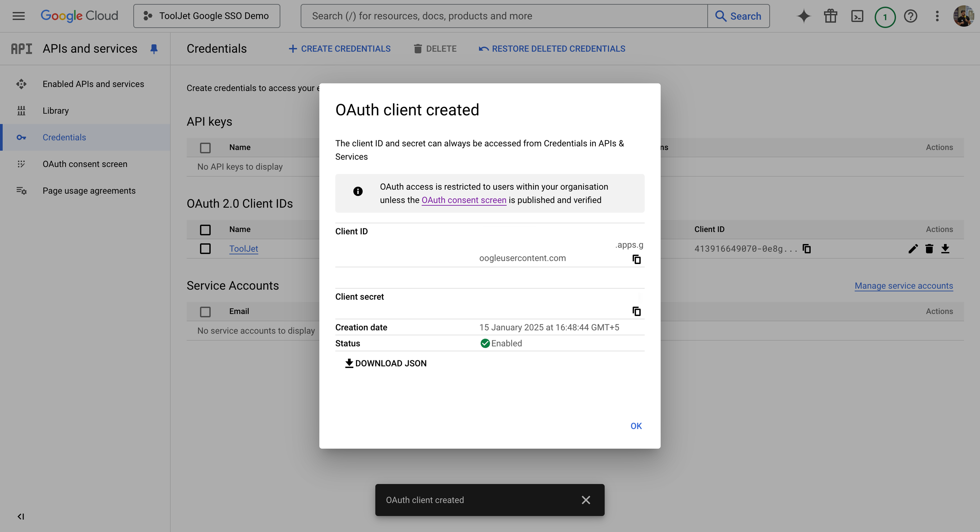The image size is (980, 532).
Task: Open Gemini AI assistant sparkle icon
Action: 803,16
